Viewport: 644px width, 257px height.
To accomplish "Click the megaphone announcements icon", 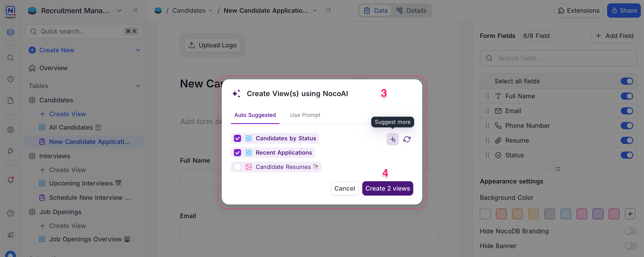I will [x=11, y=235].
